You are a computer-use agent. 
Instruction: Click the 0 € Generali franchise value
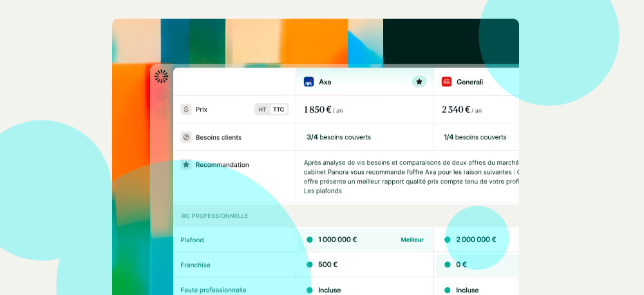coord(461,265)
